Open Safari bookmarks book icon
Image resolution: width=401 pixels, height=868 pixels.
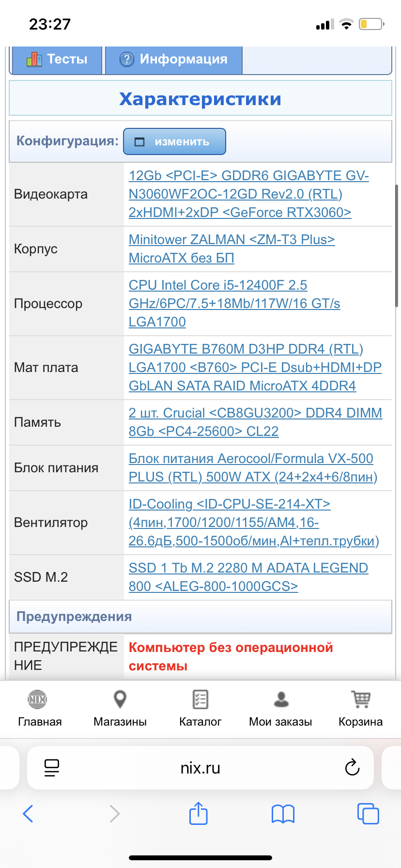click(283, 814)
